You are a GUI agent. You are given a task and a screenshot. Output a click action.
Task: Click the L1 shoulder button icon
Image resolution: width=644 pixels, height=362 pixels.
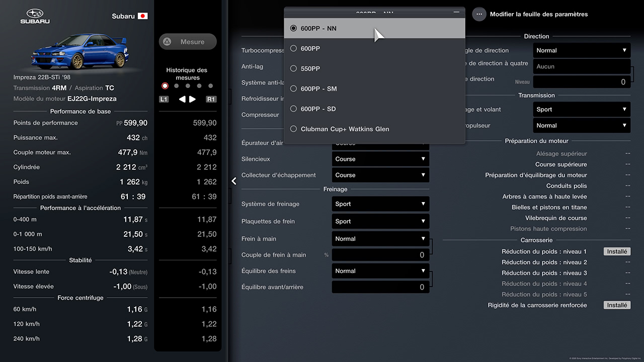point(164,99)
